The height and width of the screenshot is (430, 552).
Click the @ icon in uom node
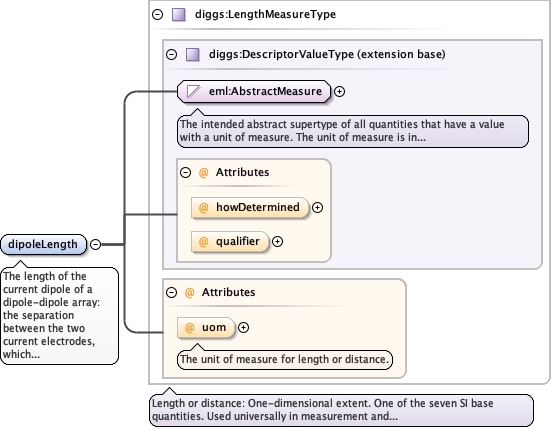click(x=189, y=328)
